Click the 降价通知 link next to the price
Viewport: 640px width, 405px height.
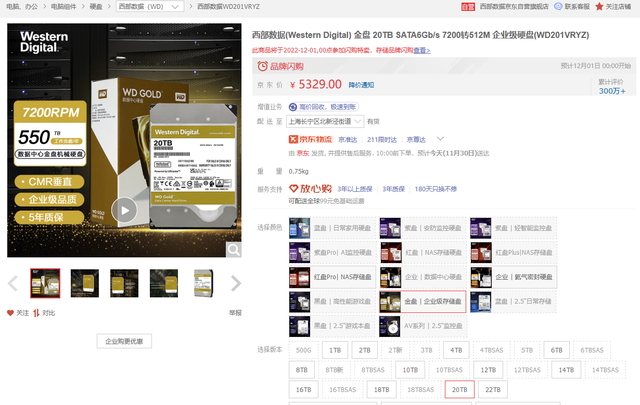(x=361, y=85)
